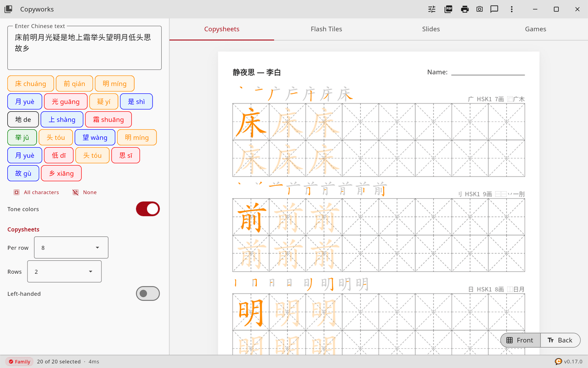Show the Back side of sheet
Image resolution: width=588 pixels, height=368 pixels.
(560, 340)
